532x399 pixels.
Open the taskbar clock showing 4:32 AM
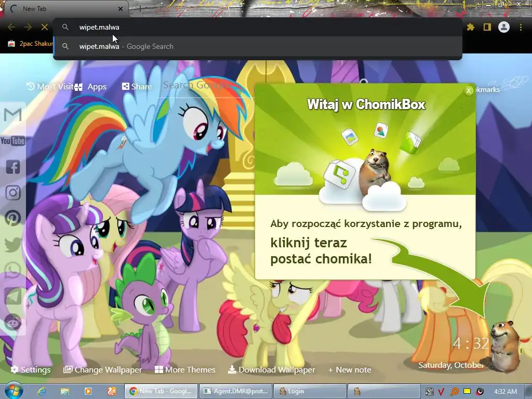coord(506,392)
